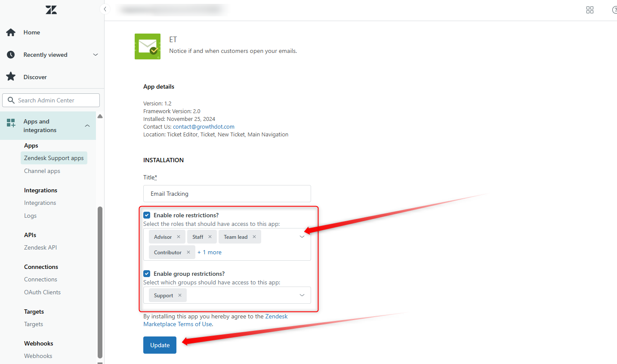
Task: Click the sidebar scrollbar up arrow
Action: tap(100, 116)
